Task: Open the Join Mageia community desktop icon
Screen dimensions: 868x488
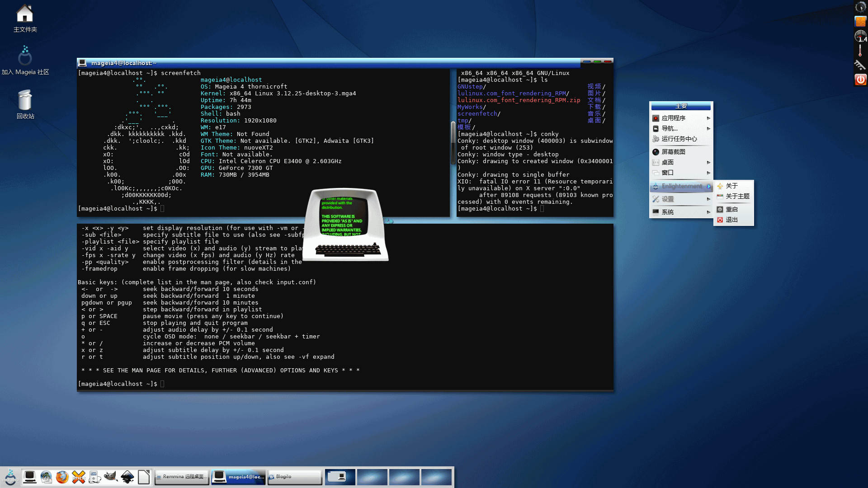Action: [x=25, y=60]
